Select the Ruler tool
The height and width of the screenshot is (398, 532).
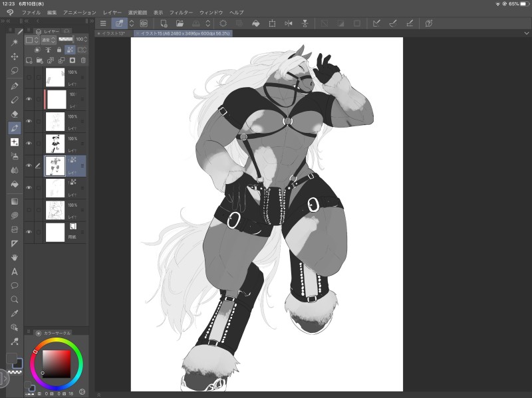pyautogui.click(x=15, y=243)
